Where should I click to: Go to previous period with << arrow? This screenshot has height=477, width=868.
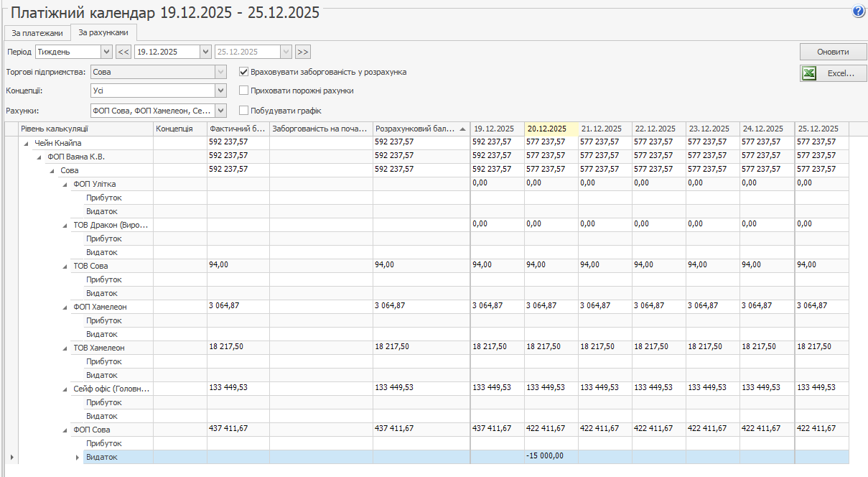(x=123, y=52)
